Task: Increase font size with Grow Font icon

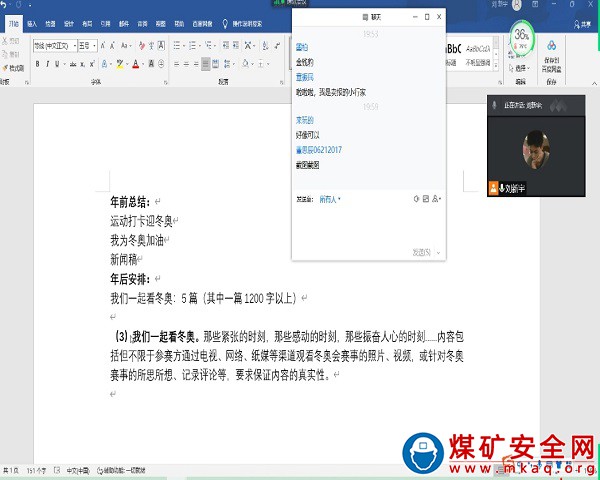Action: point(103,46)
